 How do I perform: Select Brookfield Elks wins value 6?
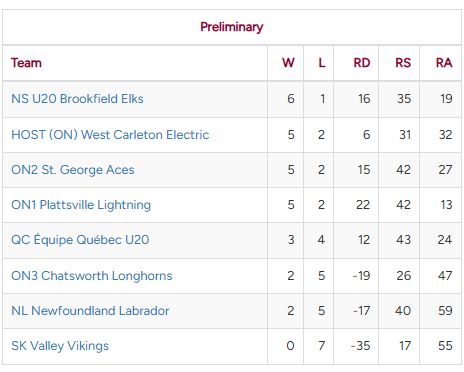291,99
